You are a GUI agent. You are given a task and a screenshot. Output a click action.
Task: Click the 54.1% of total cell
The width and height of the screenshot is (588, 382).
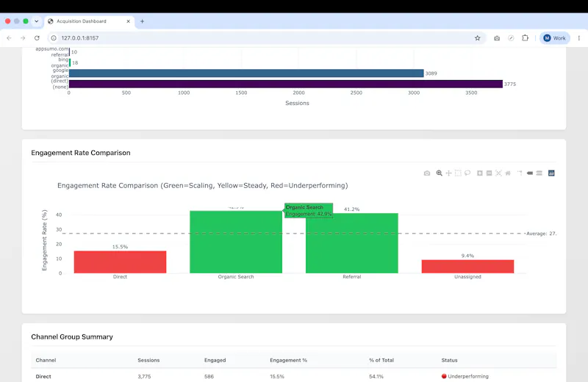(376, 376)
